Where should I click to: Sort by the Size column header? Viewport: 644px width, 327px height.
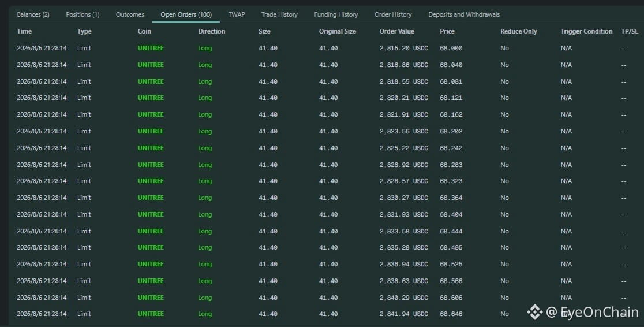click(264, 31)
